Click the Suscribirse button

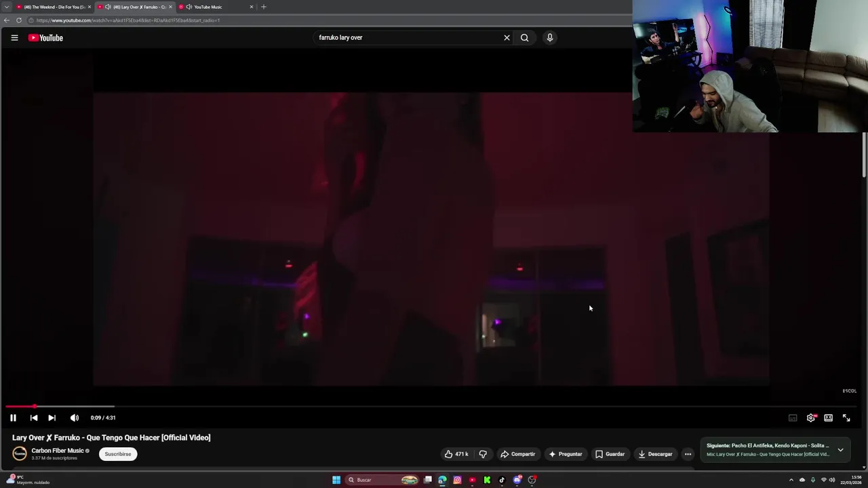click(x=118, y=454)
